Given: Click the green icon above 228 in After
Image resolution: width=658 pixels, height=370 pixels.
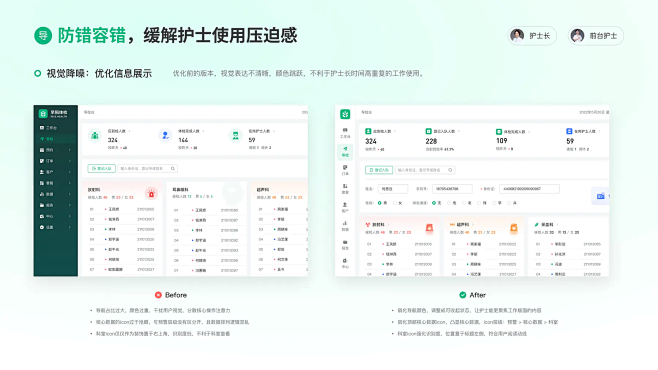Looking at the screenshot, I should (x=428, y=131).
